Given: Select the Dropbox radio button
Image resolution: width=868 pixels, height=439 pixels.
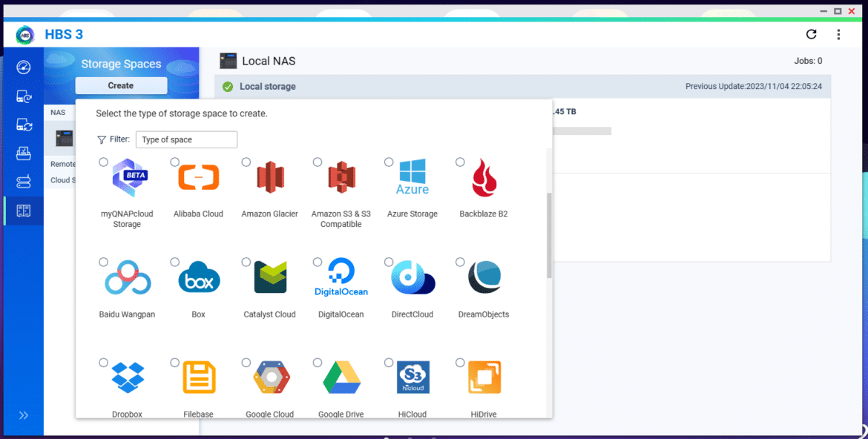Looking at the screenshot, I should 104,363.
